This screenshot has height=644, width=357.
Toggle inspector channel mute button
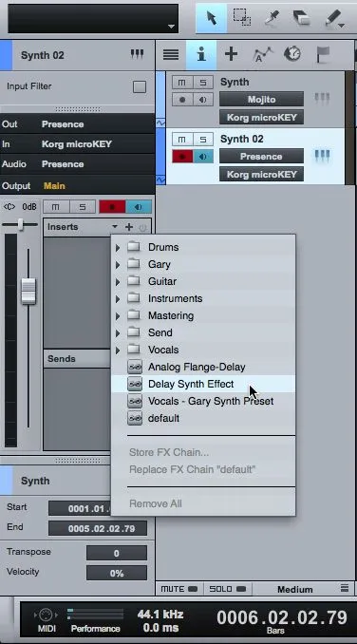tap(56, 206)
